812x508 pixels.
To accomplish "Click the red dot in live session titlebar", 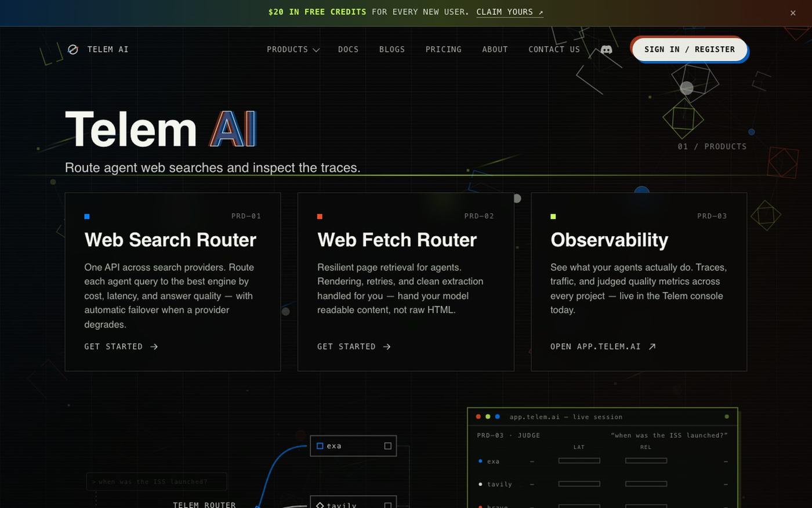I will pos(478,416).
